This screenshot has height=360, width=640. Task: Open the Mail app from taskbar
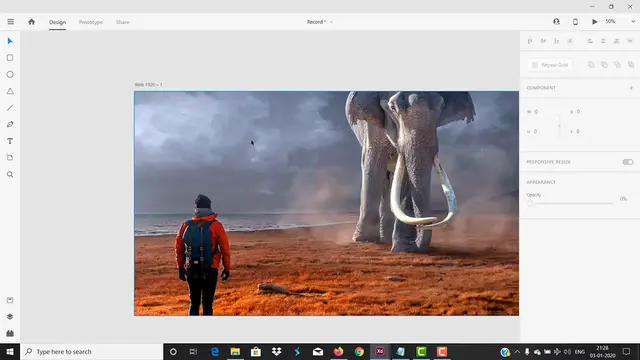[x=318, y=351]
